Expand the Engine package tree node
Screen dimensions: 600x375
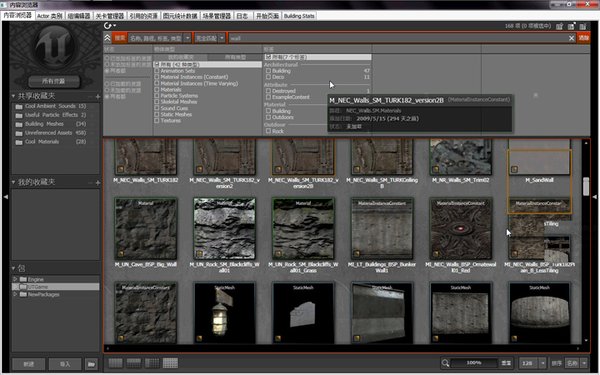point(15,279)
